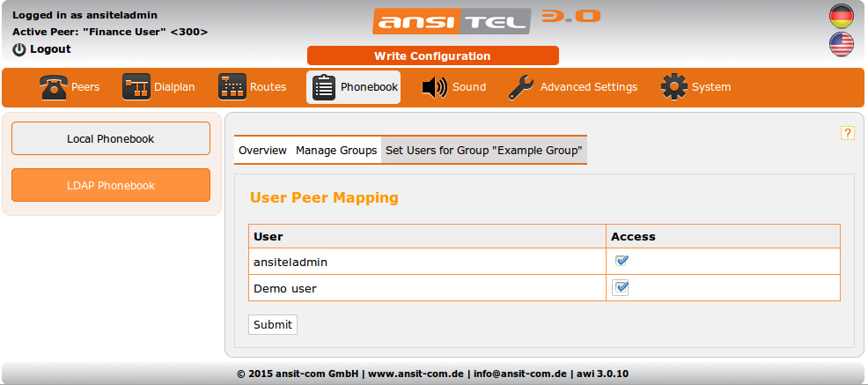Toggle access checkbox for Demo user

621,287
